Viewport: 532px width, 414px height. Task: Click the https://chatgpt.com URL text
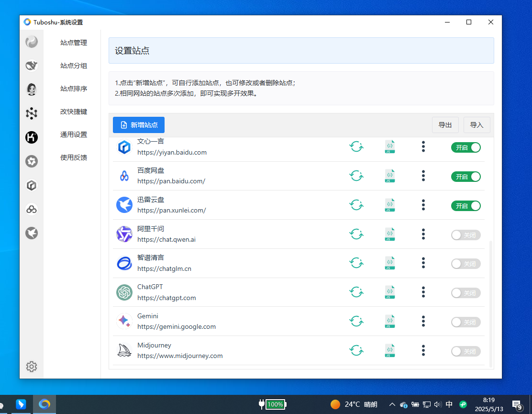[x=166, y=298]
